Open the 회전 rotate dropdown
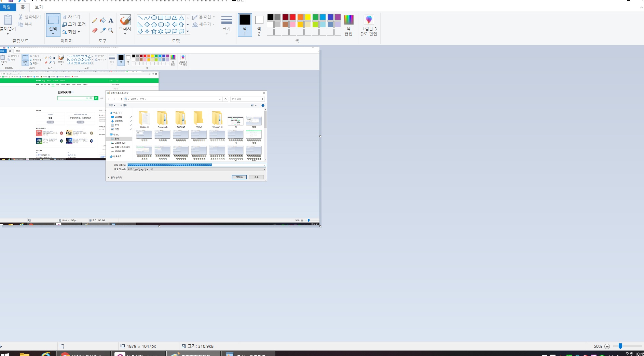Viewport: 644px width, 356px height. coord(71,32)
